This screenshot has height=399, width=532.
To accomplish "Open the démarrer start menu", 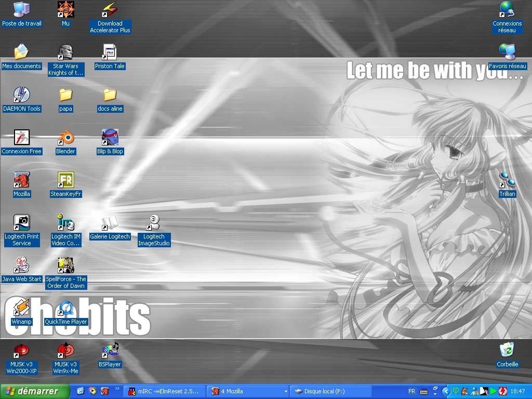I will pyautogui.click(x=35, y=391).
